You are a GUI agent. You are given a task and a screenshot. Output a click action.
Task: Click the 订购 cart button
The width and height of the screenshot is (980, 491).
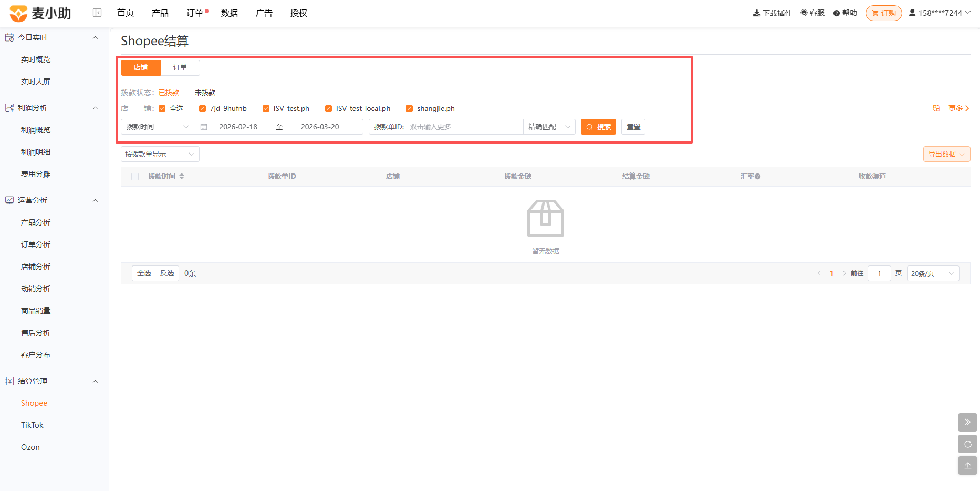click(884, 13)
